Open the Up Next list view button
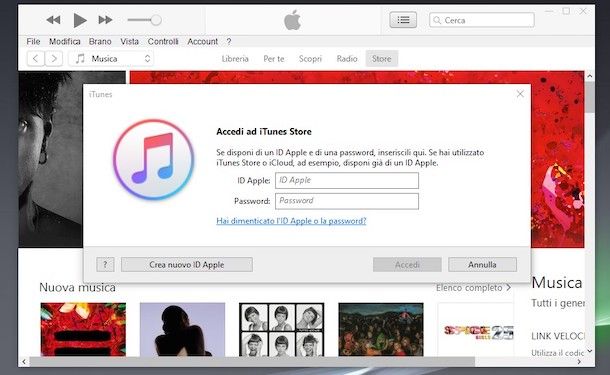The width and height of the screenshot is (610, 375). point(403,20)
